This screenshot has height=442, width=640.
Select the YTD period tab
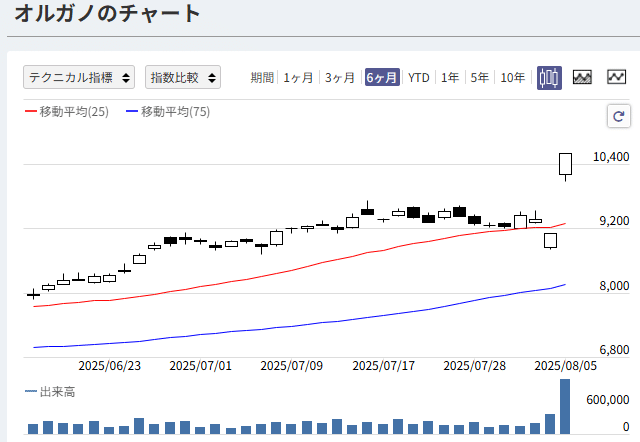coord(419,78)
